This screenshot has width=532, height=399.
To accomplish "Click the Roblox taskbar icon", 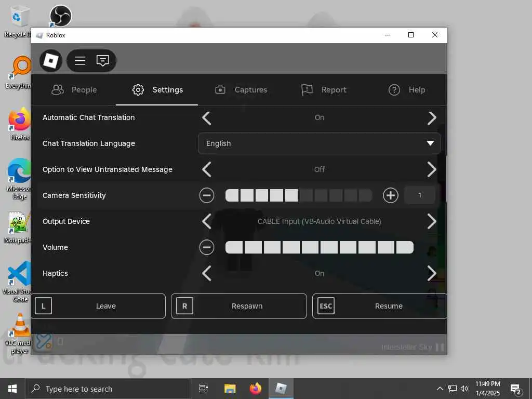I will tap(281, 389).
